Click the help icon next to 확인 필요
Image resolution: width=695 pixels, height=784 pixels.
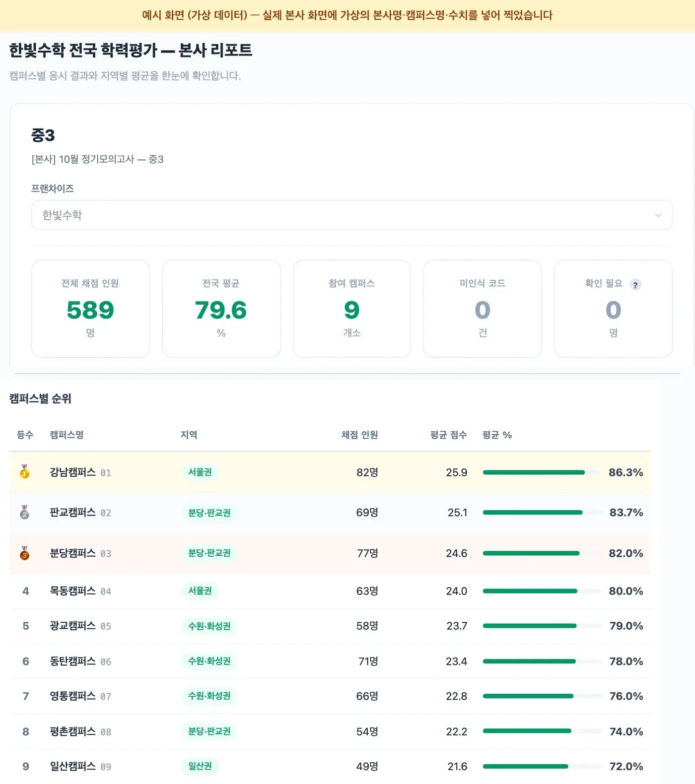coord(635,284)
